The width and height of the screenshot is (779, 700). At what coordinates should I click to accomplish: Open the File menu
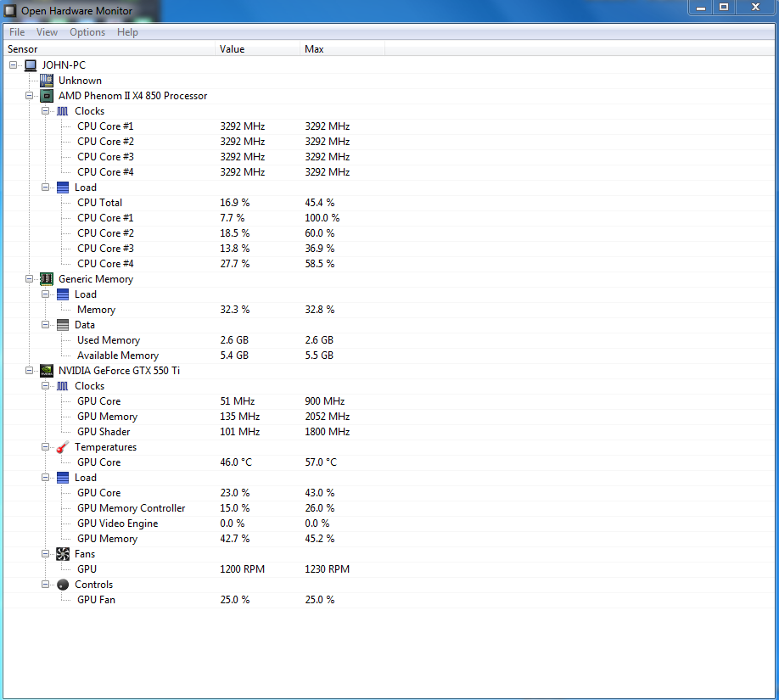[17, 32]
